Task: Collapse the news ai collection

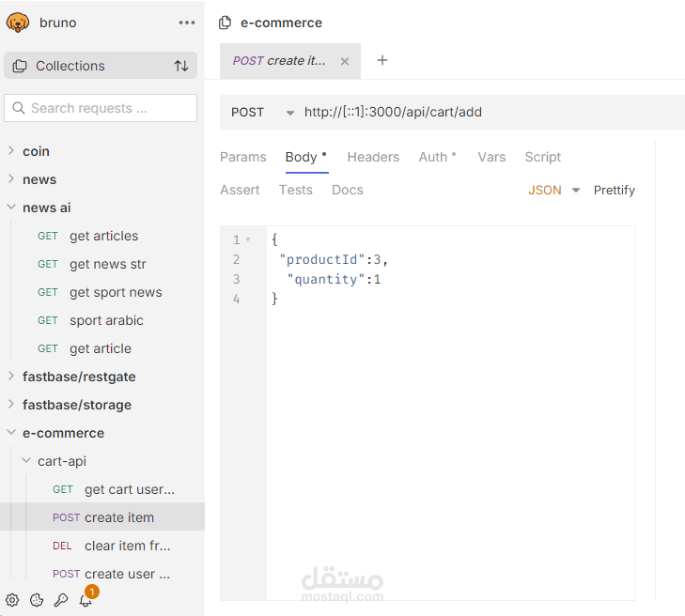Action: pyautogui.click(x=11, y=208)
